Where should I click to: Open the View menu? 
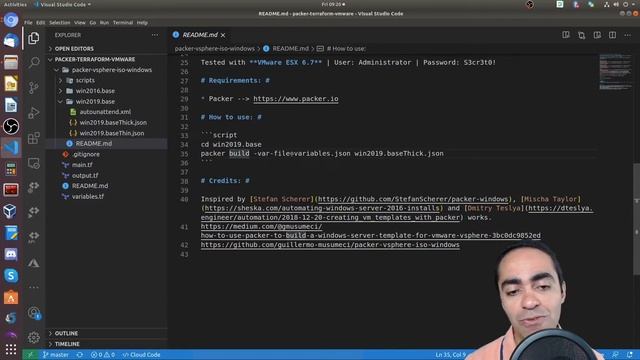tap(80, 23)
